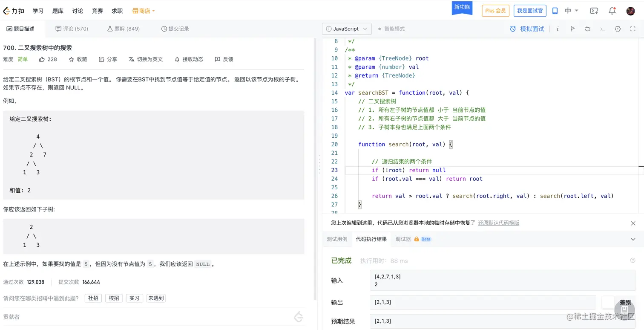The width and height of the screenshot is (644, 330).
Task: Open the JavaScript language dropdown
Action: point(347,29)
